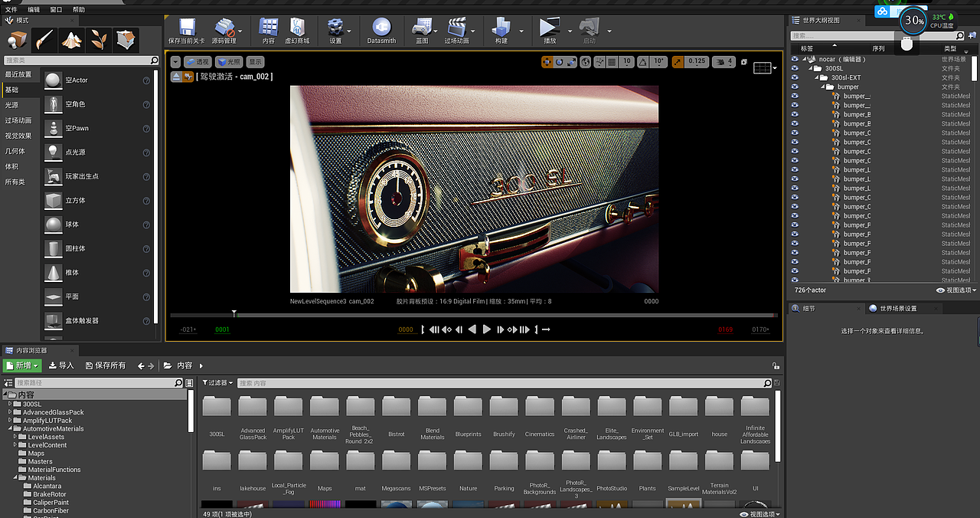This screenshot has width=980, height=518.
Task: Toggle visibility eye for 300SL folder
Action: click(x=795, y=68)
